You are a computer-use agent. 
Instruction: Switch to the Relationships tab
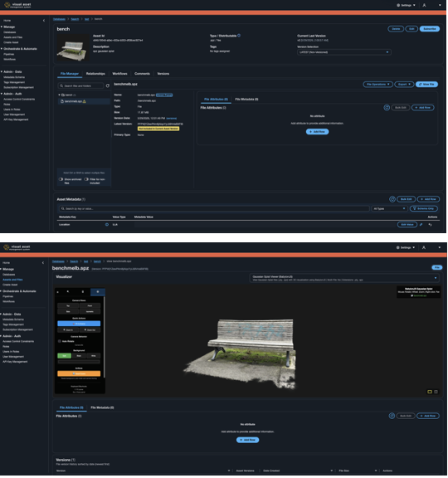pyautogui.click(x=95, y=74)
